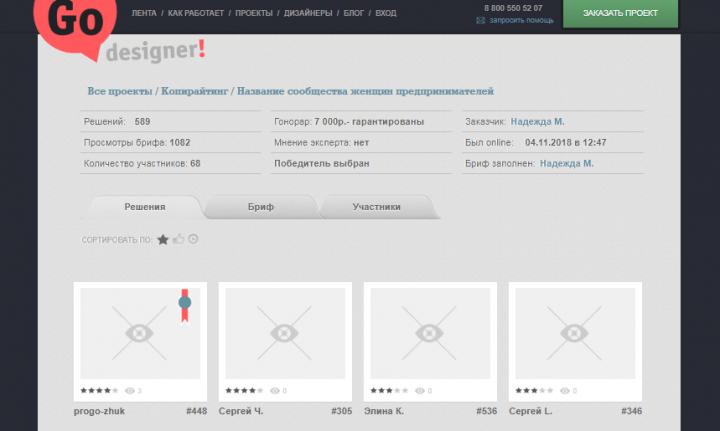Sort solutions by star rating icon

pos(163,239)
